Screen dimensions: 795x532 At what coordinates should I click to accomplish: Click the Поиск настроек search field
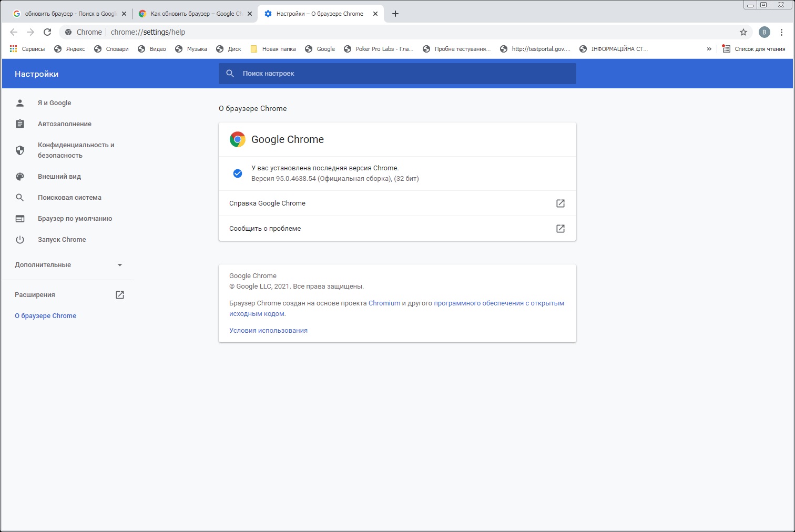397,74
